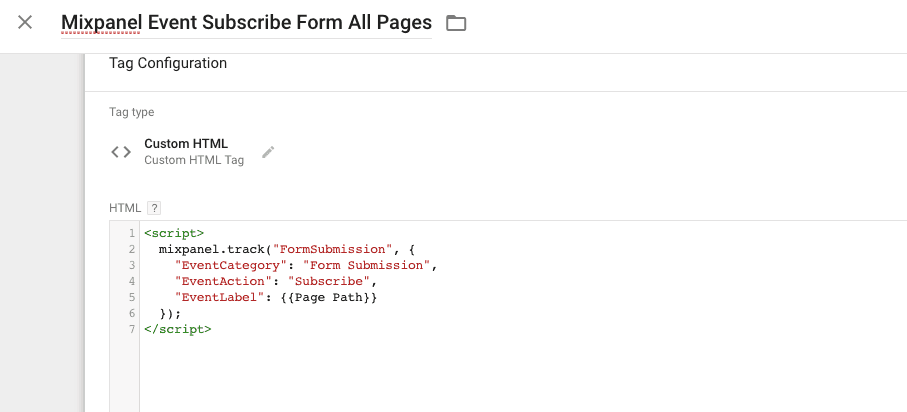The height and width of the screenshot is (412, 907).
Task: Select the Custom HTML tag type label
Action: coord(186,144)
